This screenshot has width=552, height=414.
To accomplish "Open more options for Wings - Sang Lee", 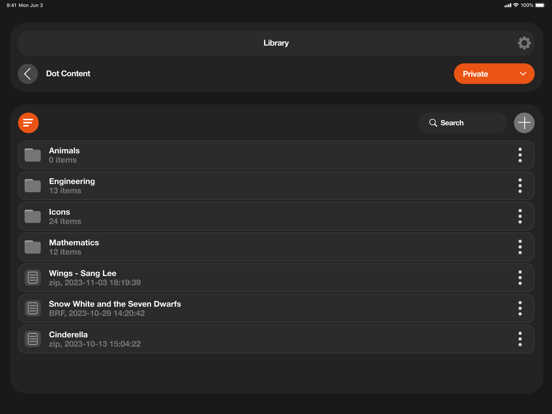I will (520, 278).
